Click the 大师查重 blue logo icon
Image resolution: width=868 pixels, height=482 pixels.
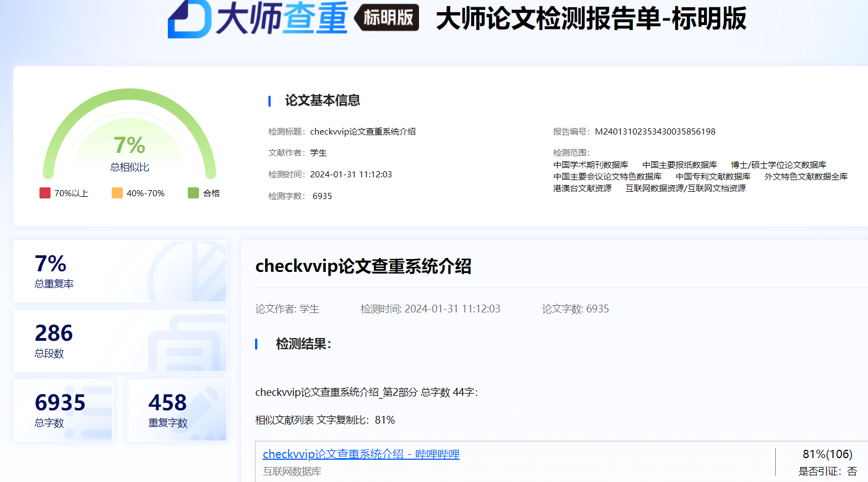tap(189, 19)
